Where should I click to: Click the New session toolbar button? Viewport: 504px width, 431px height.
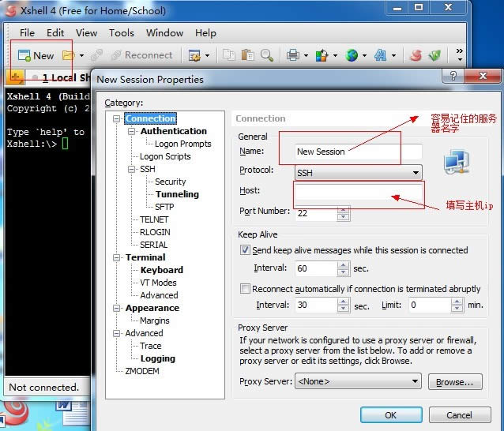click(36, 55)
